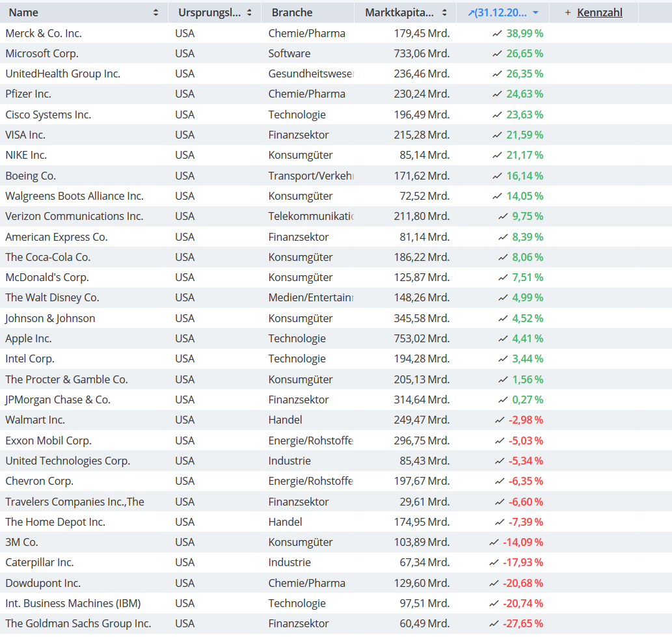Image resolution: width=672 pixels, height=637 pixels.
Task: Open the Boeing Co. entry
Action: click(x=31, y=176)
